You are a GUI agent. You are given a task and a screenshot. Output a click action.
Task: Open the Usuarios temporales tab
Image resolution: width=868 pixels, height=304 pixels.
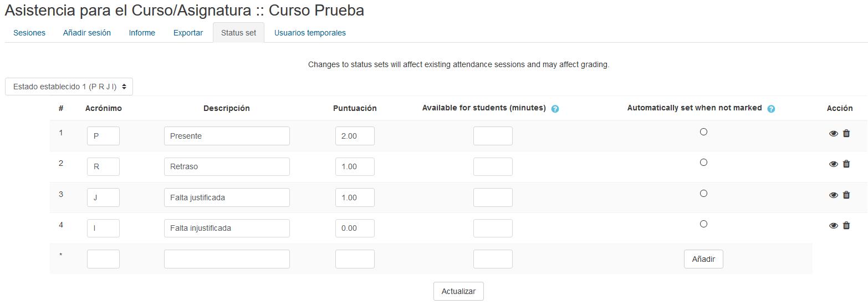pos(310,33)
